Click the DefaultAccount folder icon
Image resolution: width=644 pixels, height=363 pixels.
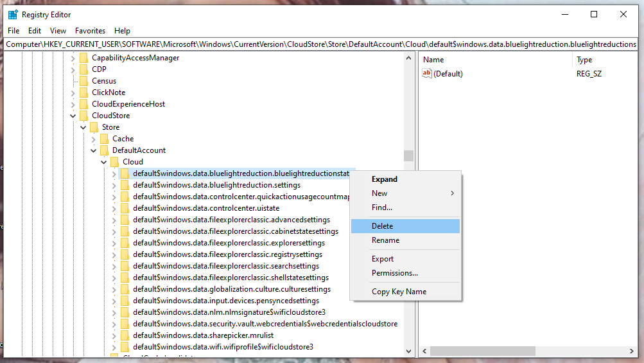(x=104, y=150)
